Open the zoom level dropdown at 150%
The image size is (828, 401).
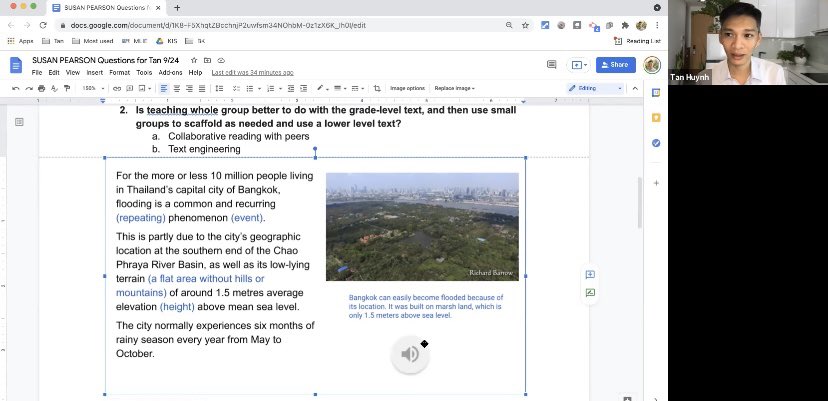(93, 88)
